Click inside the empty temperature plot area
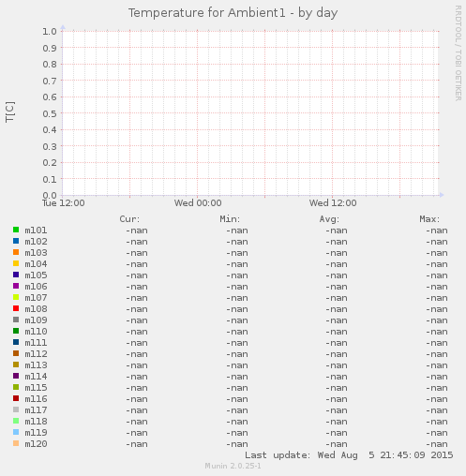 click(x=250, y=113)
